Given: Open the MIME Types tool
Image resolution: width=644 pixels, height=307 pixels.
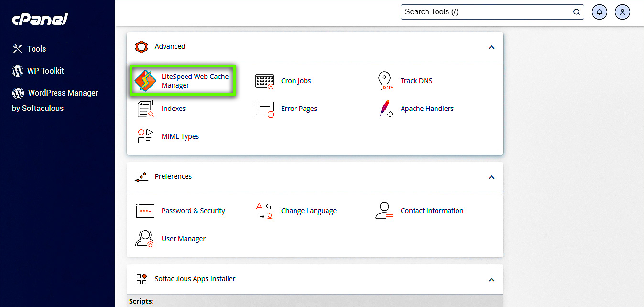Looking at the screenshot, I should pos(180,136).
